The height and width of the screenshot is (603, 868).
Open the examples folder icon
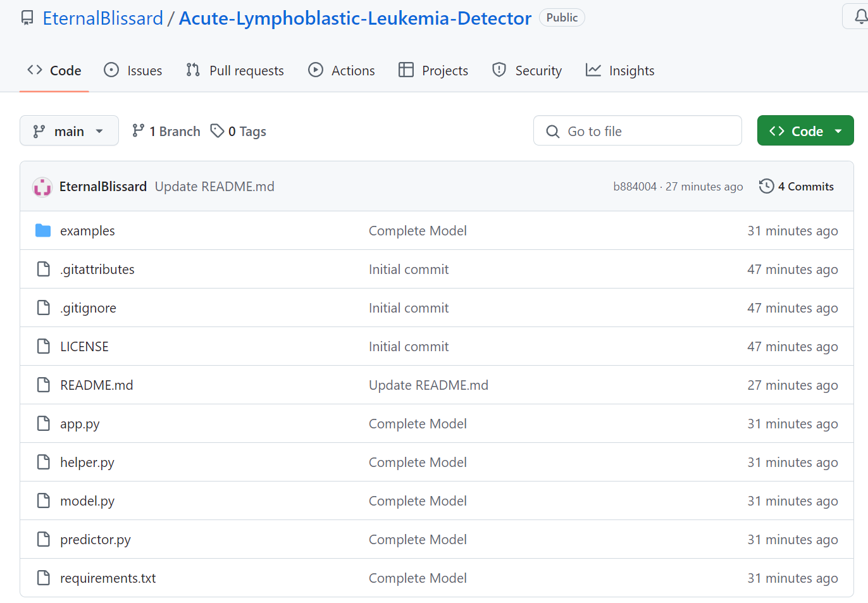tap(43, 231)
